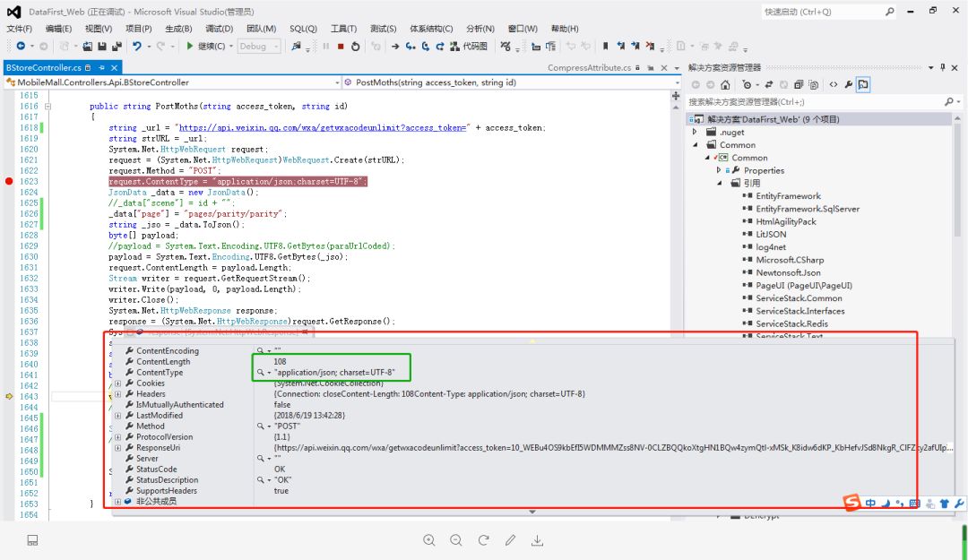Click the pending changes filter clock icon

pyautogui.click(x=747, y=84)
